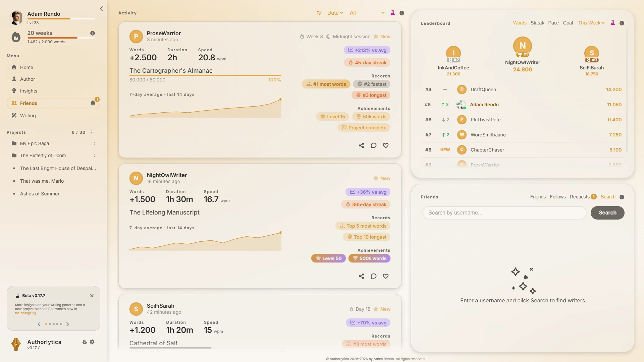Open the This Week period dropdown
Screen dimensions: 644x362
point(591,23)
